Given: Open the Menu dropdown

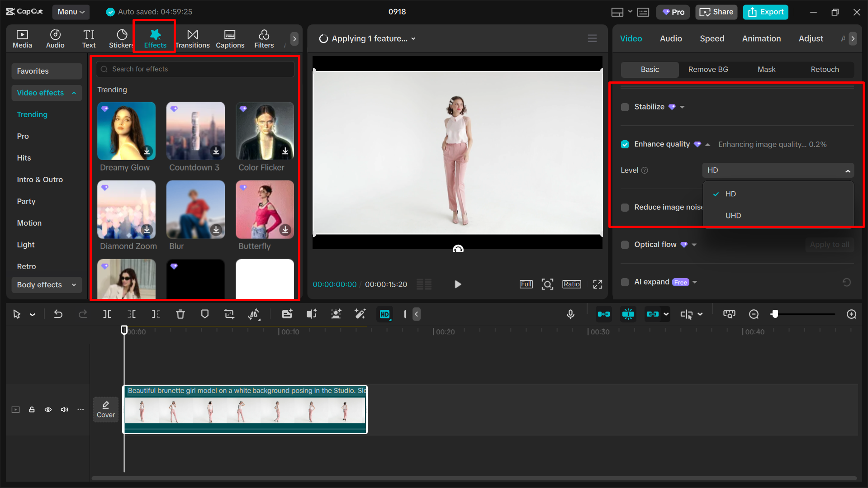Looking at the screenshot, I should pyautogui.click(x=71, y=12).
